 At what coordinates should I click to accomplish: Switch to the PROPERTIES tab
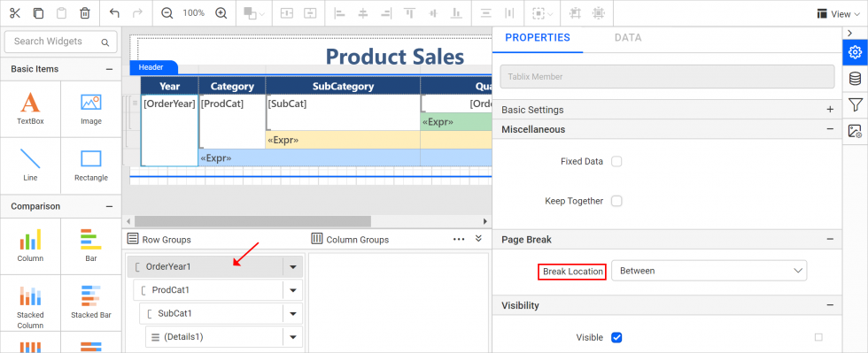tap(538, 38)
